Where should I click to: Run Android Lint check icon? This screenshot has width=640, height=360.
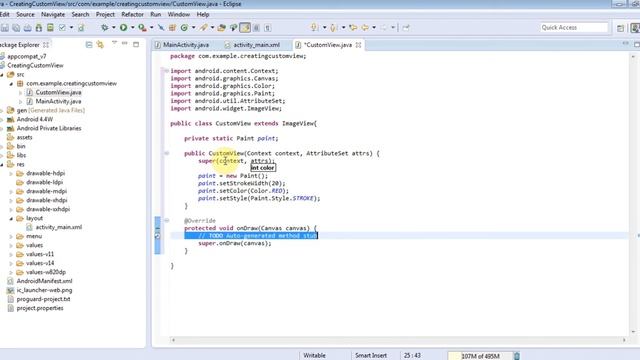point(62,28)
